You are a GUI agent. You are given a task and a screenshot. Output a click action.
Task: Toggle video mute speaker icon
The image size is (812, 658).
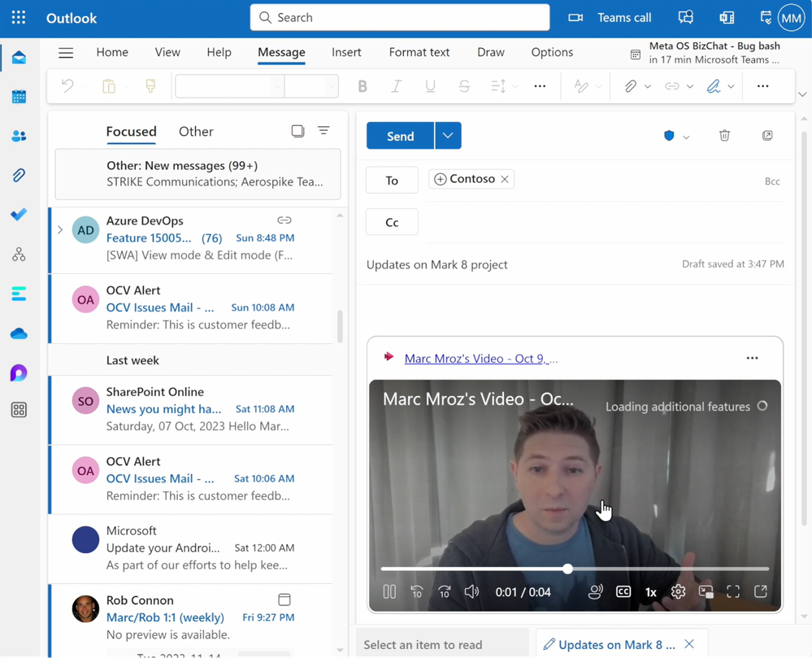coord(471,591)
